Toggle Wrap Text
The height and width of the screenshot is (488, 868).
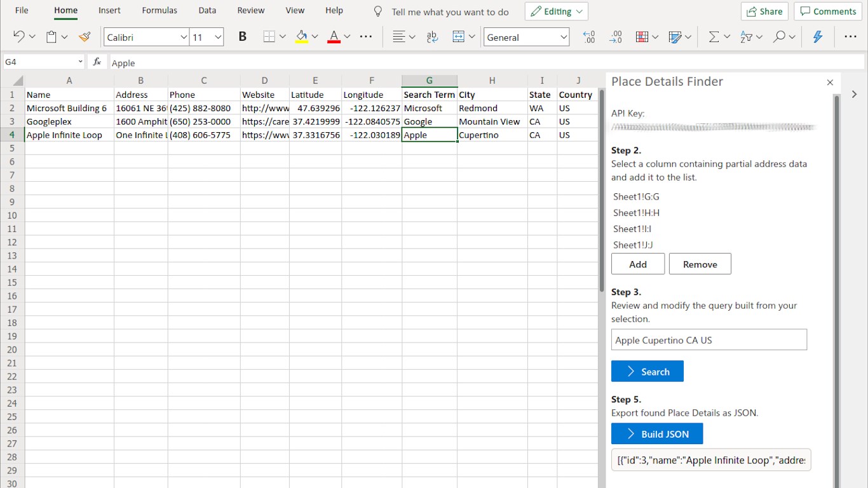tap(432, 37)
